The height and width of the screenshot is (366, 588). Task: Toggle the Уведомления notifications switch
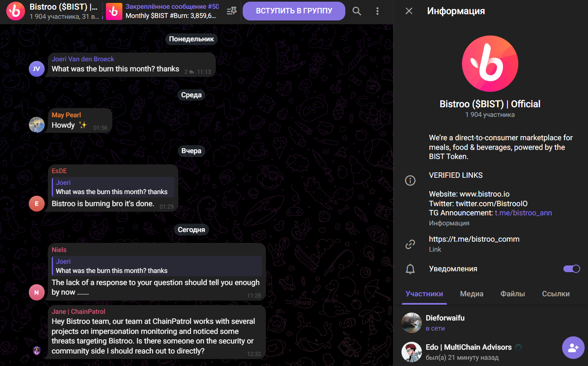[572, 269]
